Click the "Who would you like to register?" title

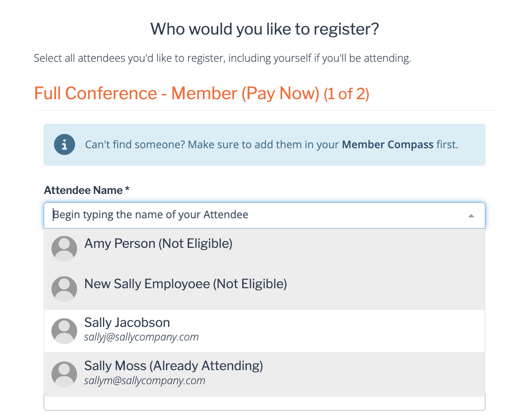coord(265,29)
